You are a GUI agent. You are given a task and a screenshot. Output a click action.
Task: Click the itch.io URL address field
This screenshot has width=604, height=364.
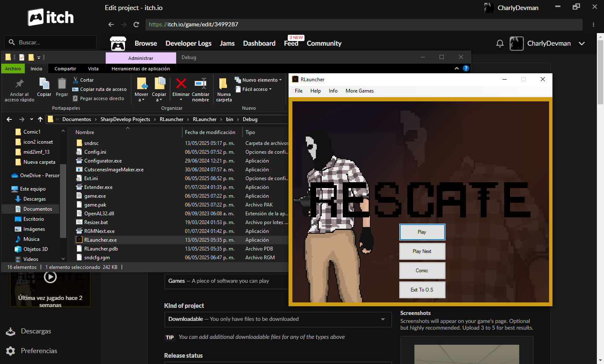(364, 25)
